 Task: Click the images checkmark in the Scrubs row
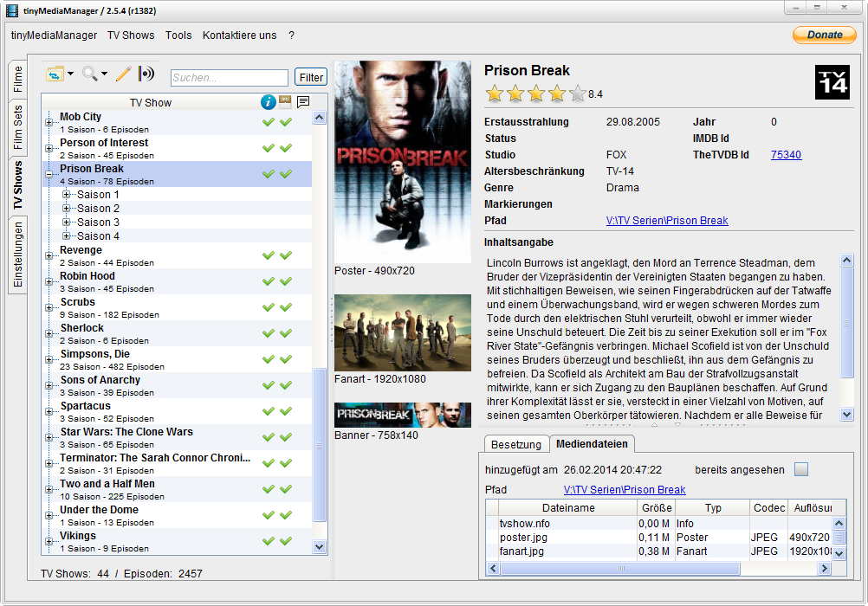click(x=286, y=307)
